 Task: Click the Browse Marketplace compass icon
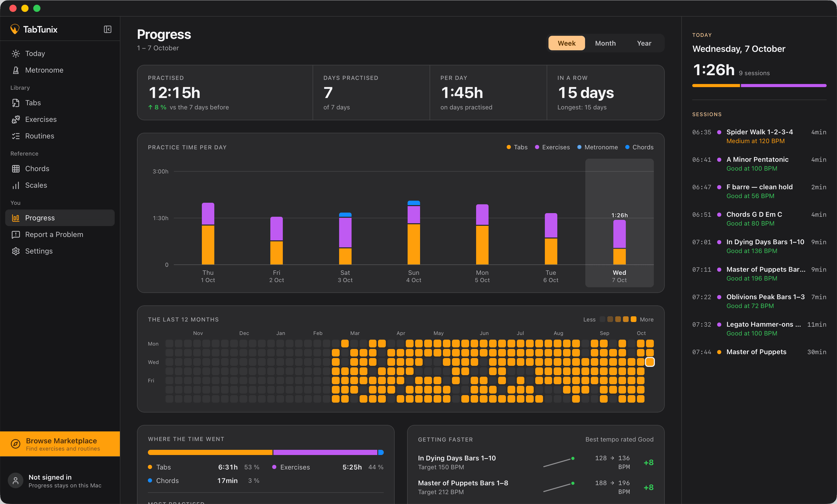(16, 444)
